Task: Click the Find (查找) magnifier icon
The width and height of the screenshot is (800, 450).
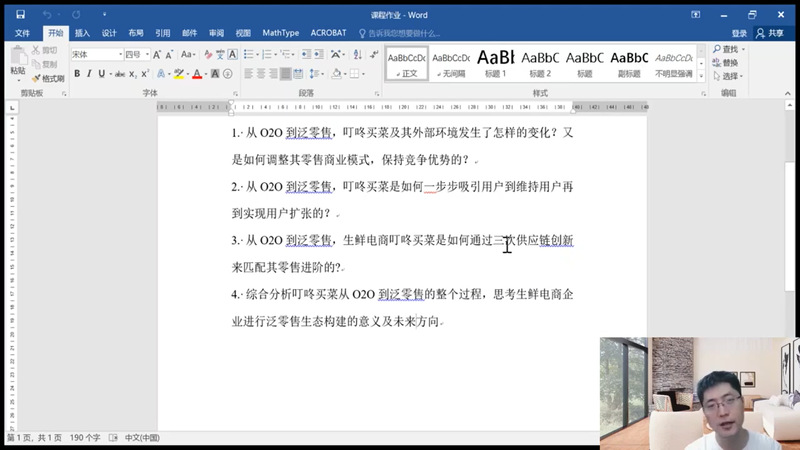Action: coord(716,49)
